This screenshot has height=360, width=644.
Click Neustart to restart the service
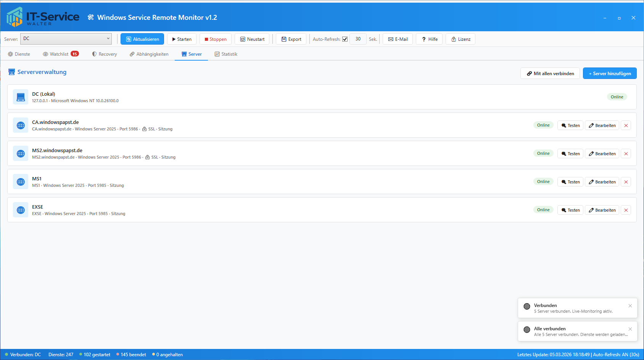(252, 39)
